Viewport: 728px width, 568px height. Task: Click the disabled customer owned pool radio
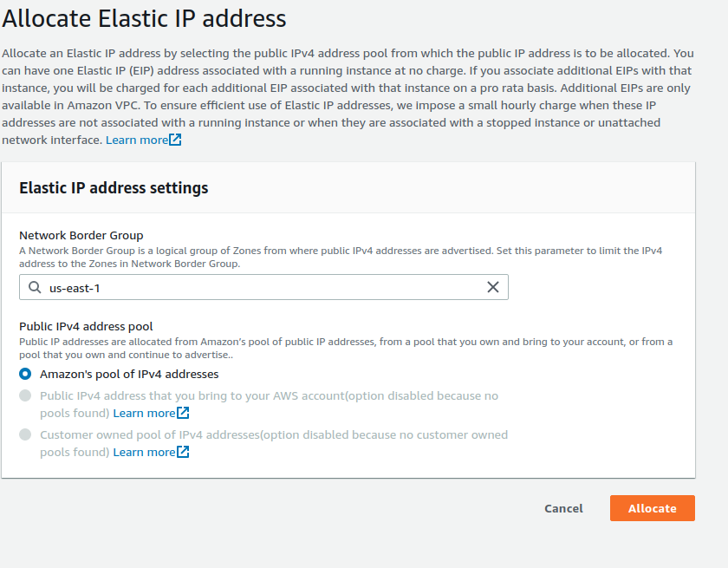coord(26,434)
